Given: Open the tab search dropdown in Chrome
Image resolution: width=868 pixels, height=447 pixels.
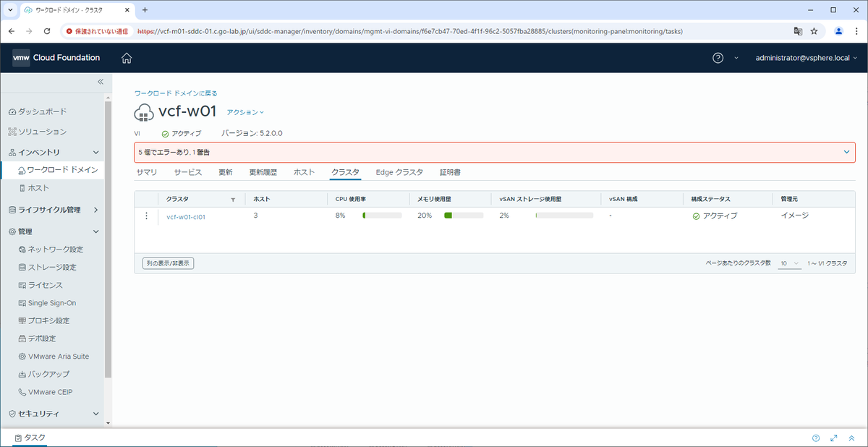Looking at the screenshot, I should coord(9,10).
